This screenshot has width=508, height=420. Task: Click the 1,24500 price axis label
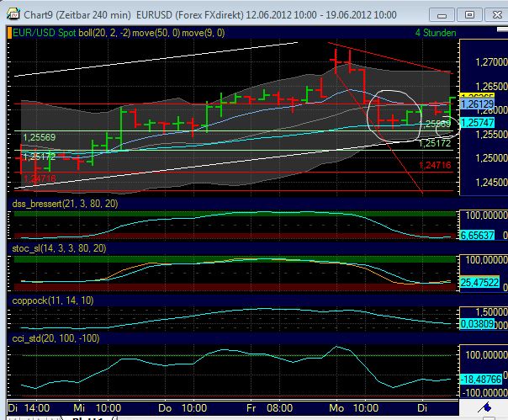[491, 183]
